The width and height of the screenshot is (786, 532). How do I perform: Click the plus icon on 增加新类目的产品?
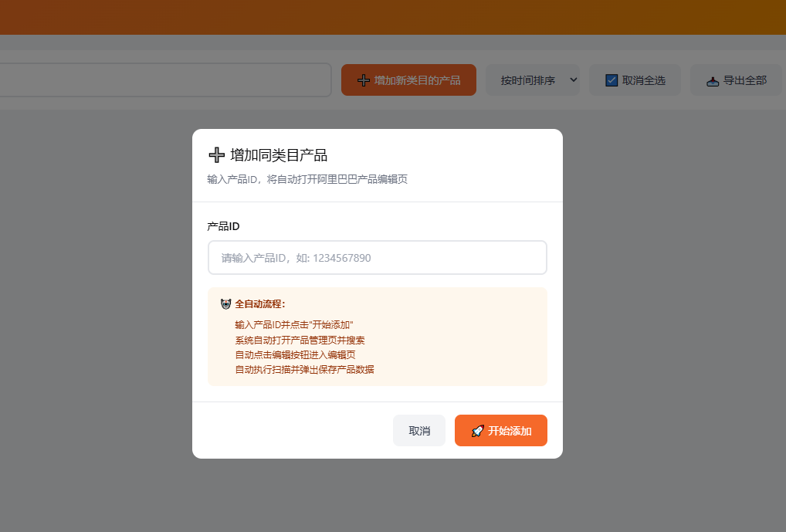click(363, 80)
